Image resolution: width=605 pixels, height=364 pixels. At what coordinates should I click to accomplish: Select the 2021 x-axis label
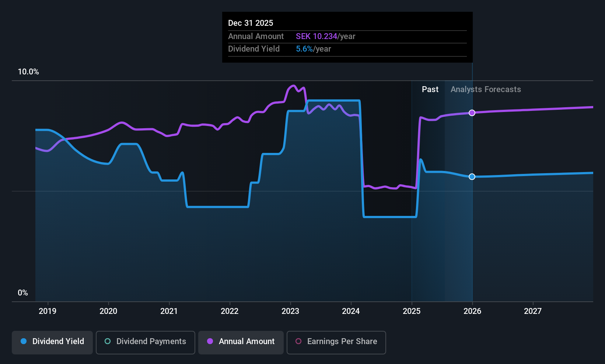pos(169,311)
